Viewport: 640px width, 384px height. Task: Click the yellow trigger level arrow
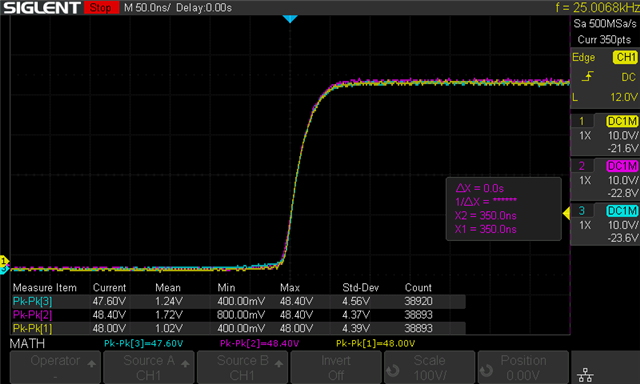pos(566,213)
